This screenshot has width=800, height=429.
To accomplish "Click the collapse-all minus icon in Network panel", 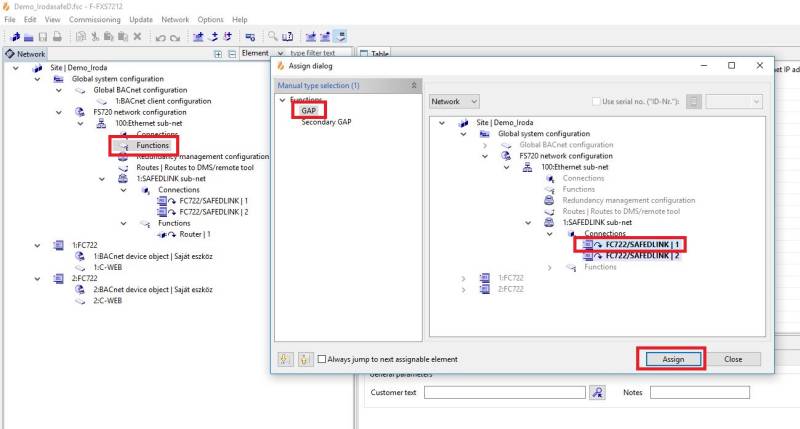I will [x=231, y=54].
